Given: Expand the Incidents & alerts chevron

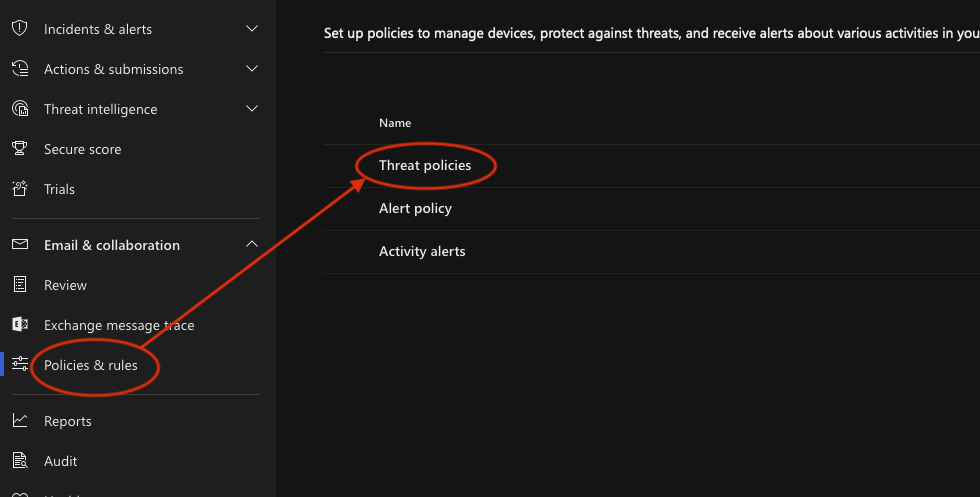Looking at the screenshot, I should click(252, 29).
